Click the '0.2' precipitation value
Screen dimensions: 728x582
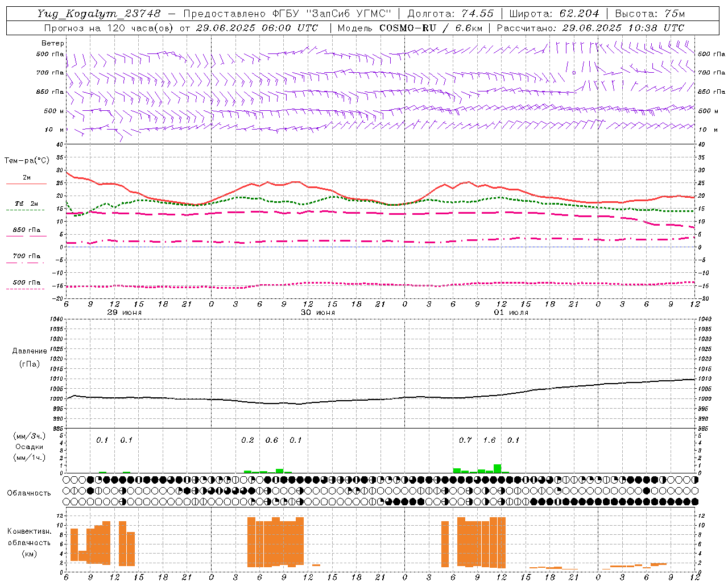pyautogui.click(x=247, y=440)
